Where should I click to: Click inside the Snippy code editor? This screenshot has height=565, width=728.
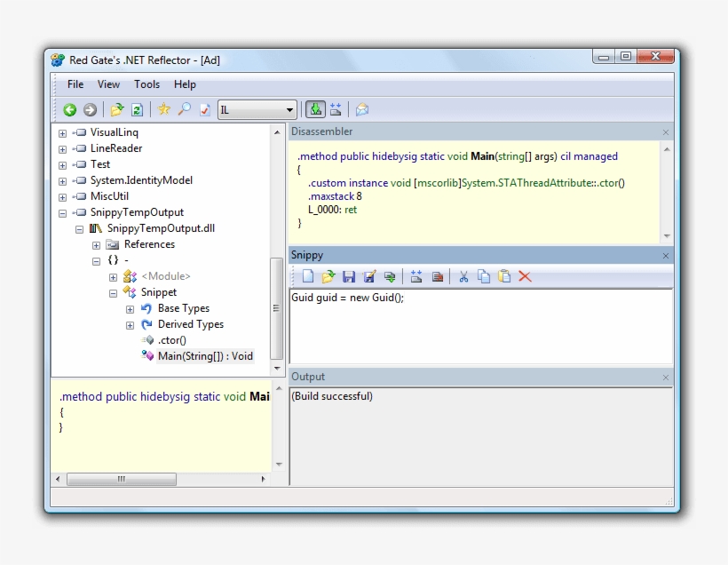point(479,329)
